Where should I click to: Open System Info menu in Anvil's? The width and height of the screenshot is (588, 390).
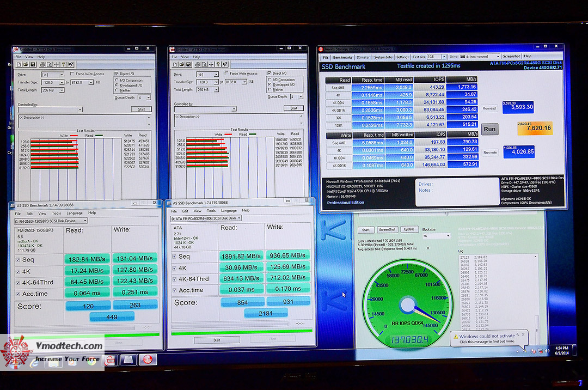[x=383, y=57]
